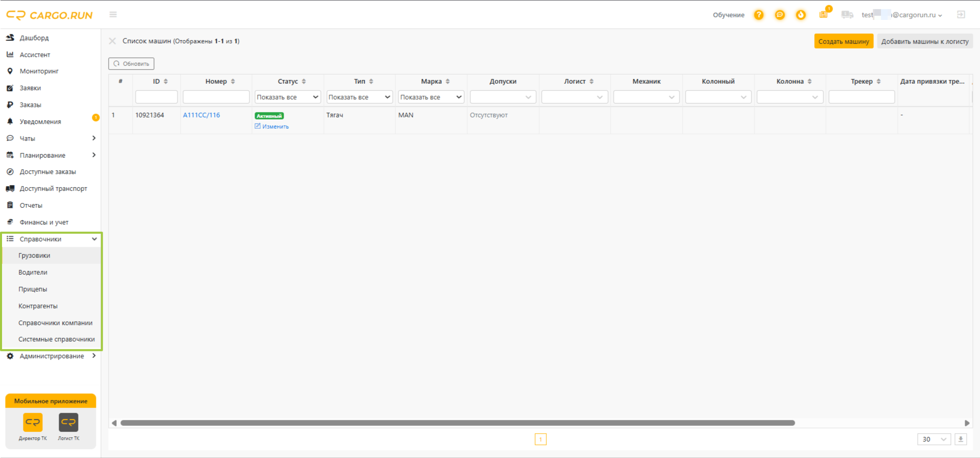Click the Заказы ruble icon in sidebar

10,105
